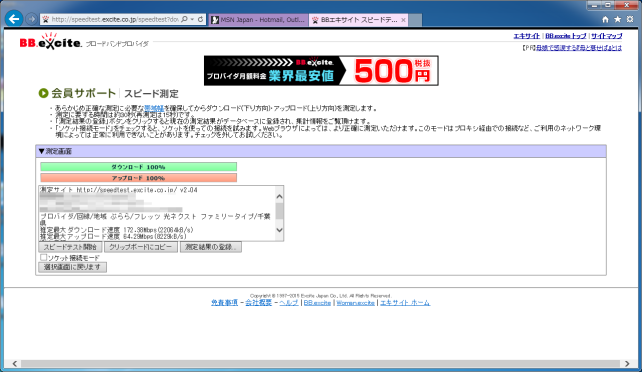Screen dimensions: 642x372
Task: Collapse the 測定画面 panel triangle
Action: click(41, 151)
